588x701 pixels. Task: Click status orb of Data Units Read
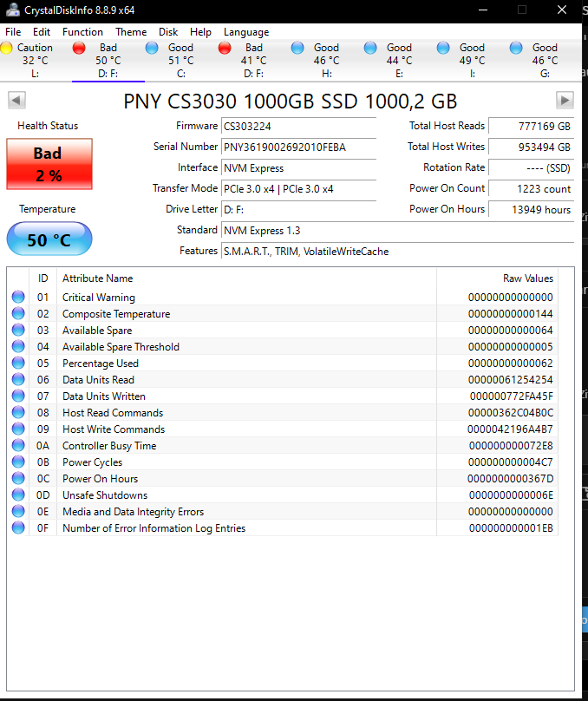point(18,379)
